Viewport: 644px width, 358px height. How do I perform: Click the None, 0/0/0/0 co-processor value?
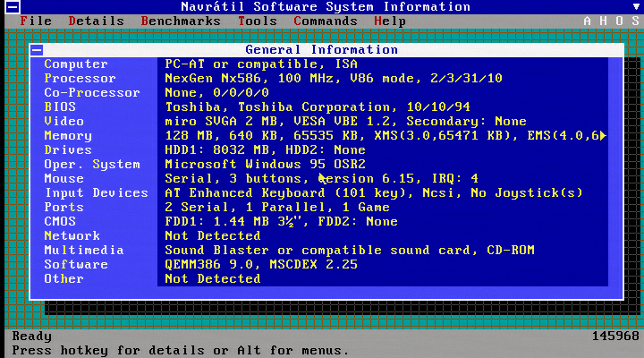pyautogui.click(x=216, y=93)
